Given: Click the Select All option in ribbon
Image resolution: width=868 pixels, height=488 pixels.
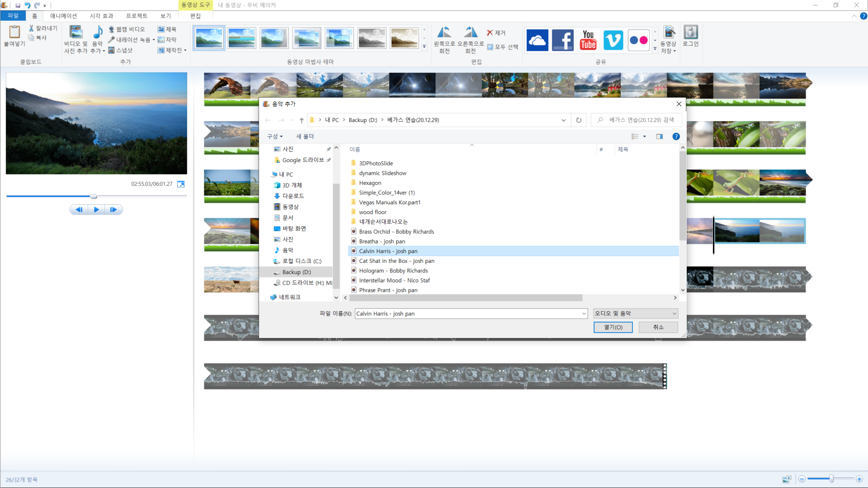Looking at the screenshot, I should click(503, 47).
